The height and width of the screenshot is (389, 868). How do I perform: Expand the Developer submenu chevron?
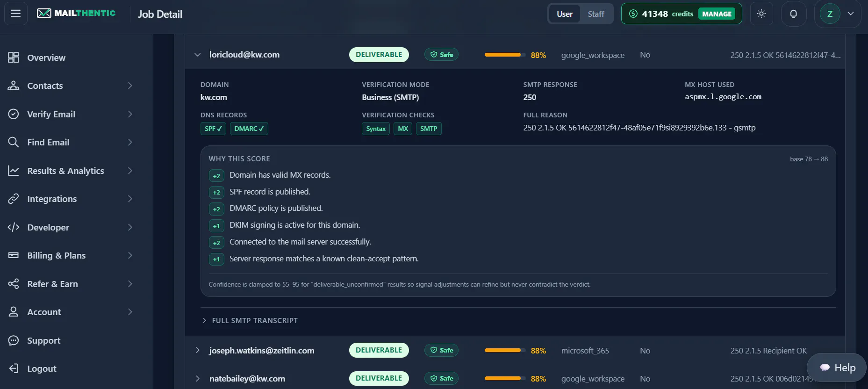click(x=130, y=227)
